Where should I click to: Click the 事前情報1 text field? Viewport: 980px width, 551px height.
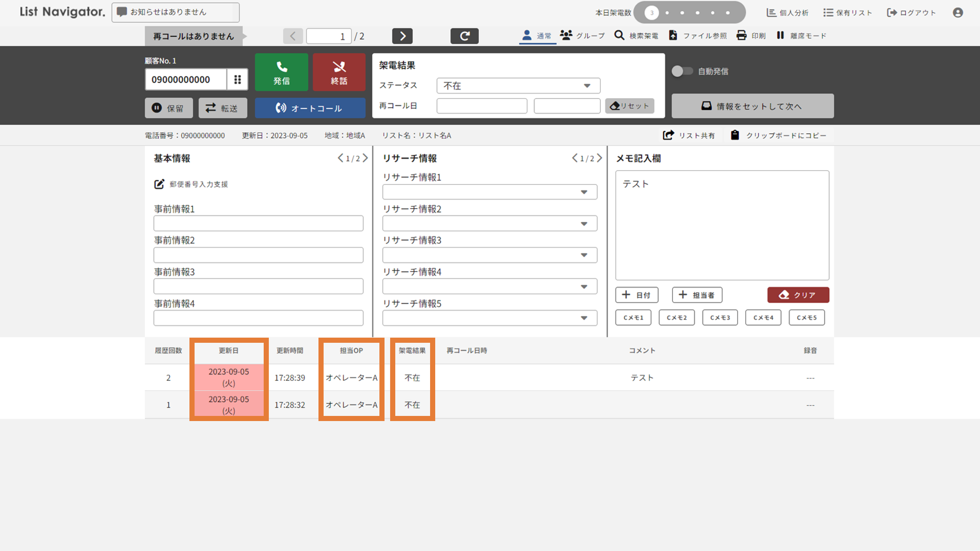tap(258, 224)
